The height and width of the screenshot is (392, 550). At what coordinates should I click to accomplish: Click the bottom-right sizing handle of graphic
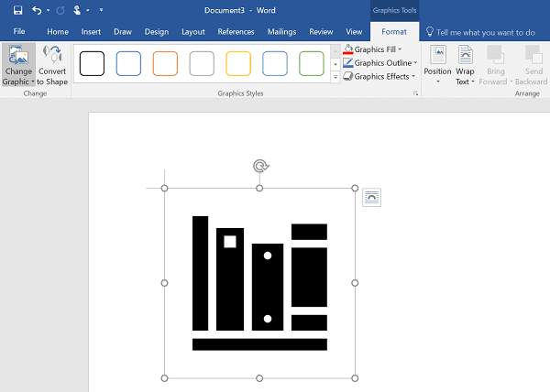355,378
